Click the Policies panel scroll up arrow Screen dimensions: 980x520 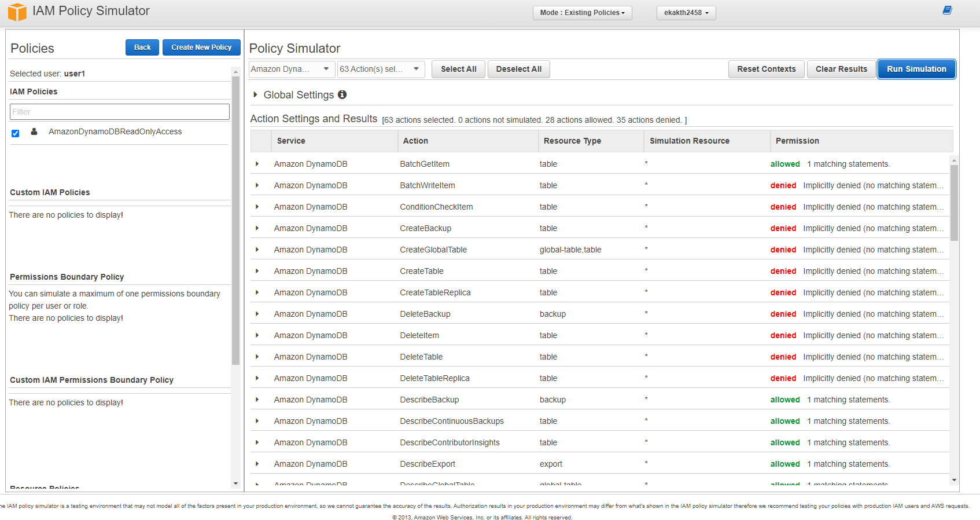[x=235, y=72]
